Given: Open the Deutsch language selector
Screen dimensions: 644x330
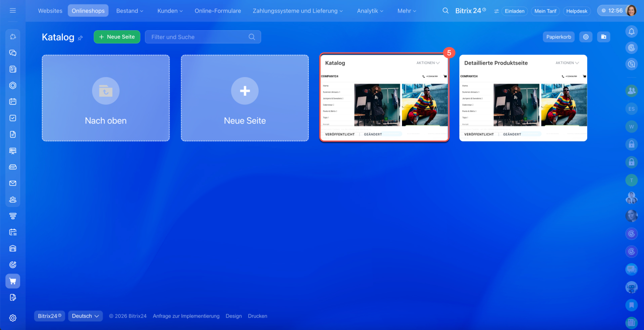Looking at the screenshot, I should pos(85,316).
